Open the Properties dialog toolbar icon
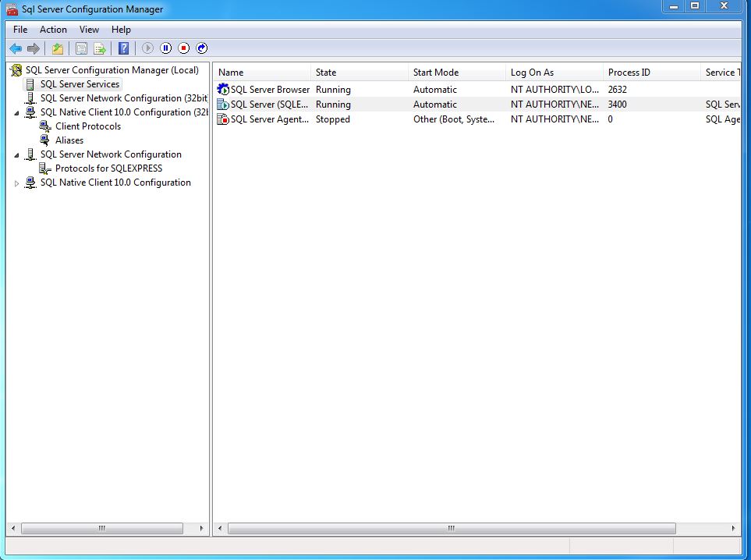This screenshot has width=751, height=560. coord(81,48)
